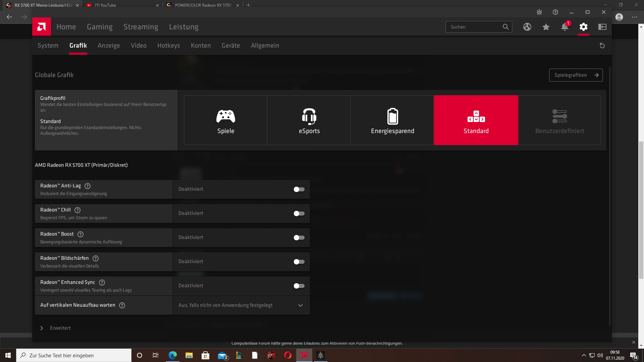Switch to the Anzeige tab
The height and width of the screenshot is (362, 644).
point(109,46)
